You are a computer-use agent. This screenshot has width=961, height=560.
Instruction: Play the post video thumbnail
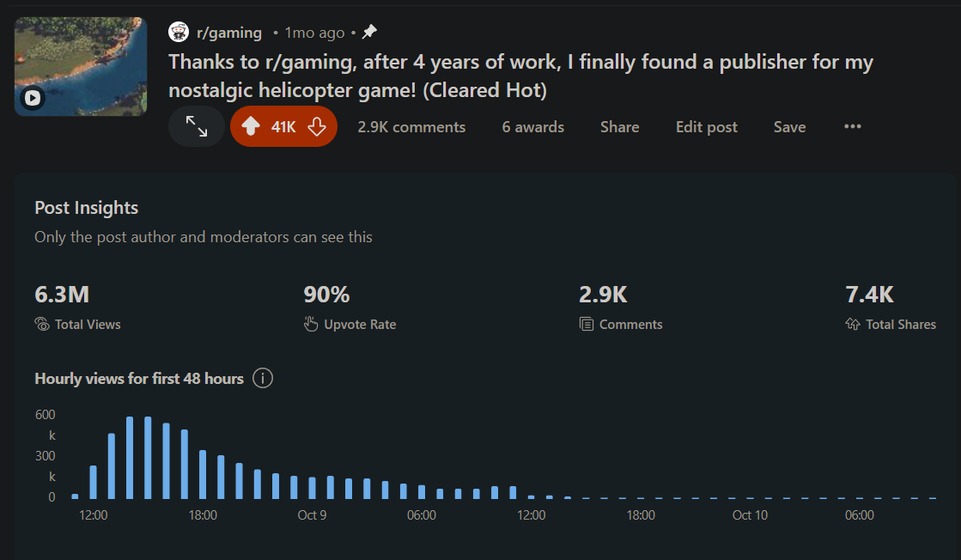coord(80,66)
